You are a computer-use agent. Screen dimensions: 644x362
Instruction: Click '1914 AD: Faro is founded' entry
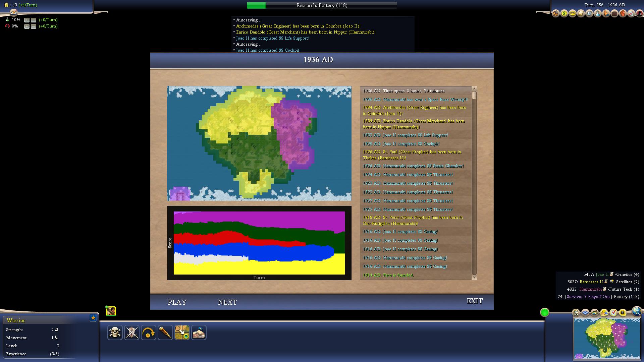tap(388, 275)
